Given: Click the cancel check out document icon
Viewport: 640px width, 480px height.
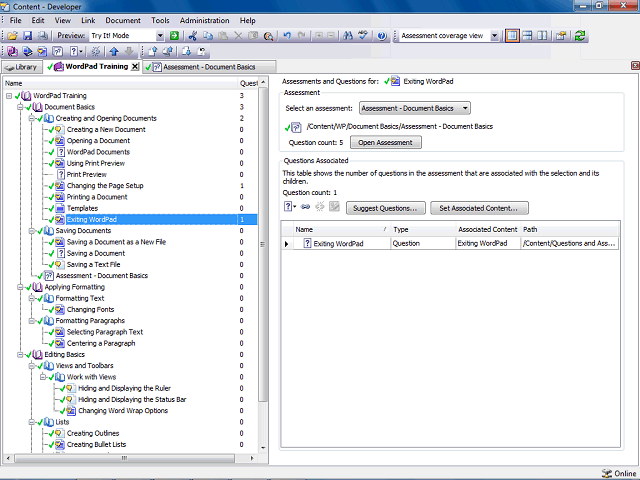Looking at the screenshot, I should 201,51.
